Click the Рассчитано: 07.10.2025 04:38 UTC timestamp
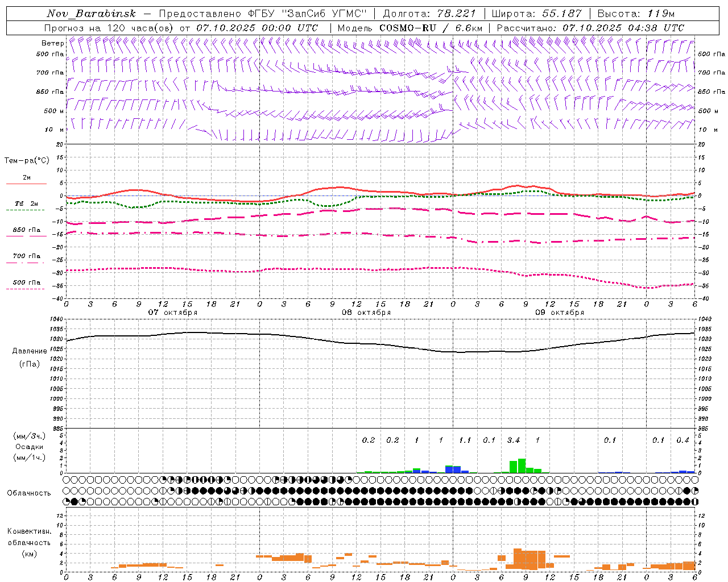 click(590, 28)
